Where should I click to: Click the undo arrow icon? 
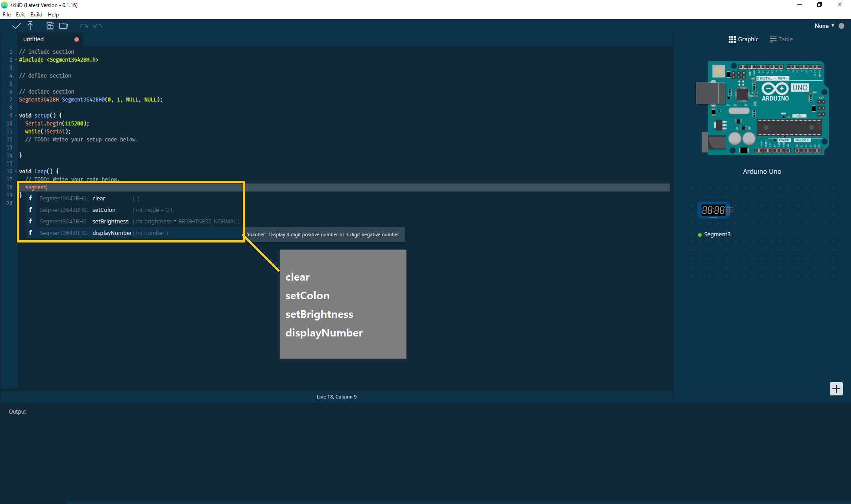98,26
